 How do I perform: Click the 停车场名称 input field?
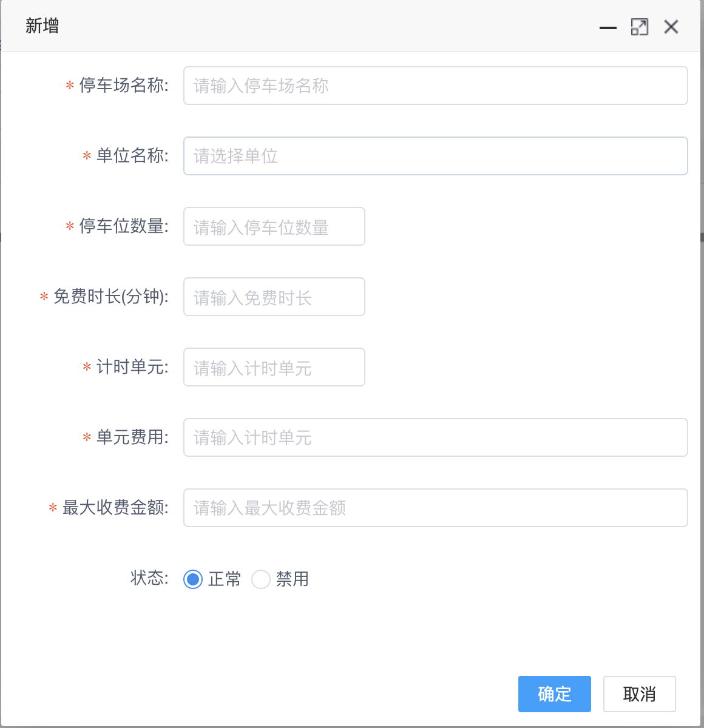[x=435, y=86]
